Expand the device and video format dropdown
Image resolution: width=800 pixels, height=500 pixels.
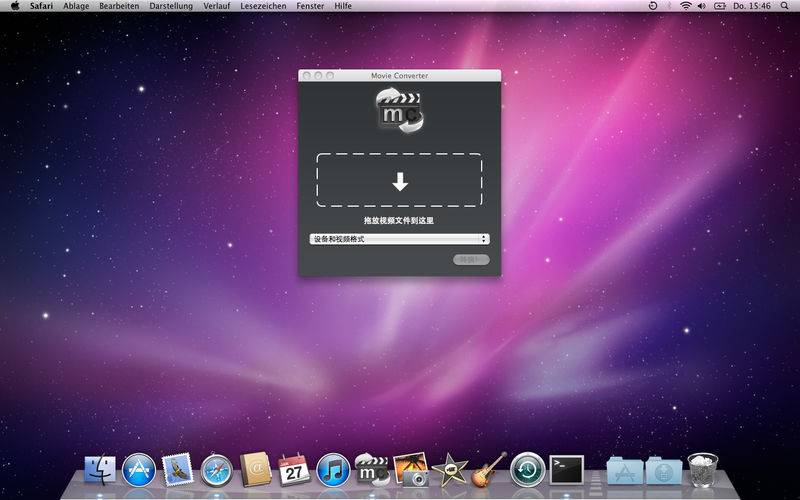tap(399, 239)
